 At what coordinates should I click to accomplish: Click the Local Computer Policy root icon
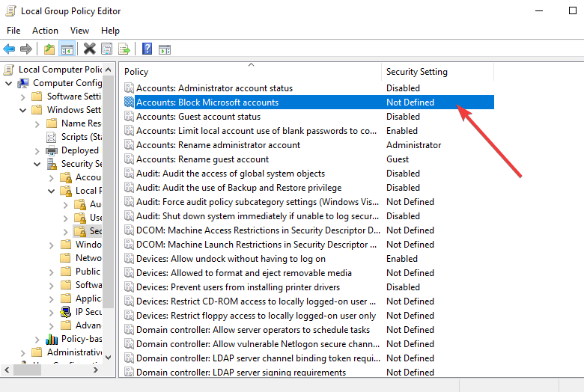pyautogui.click(x=9, y=70)
